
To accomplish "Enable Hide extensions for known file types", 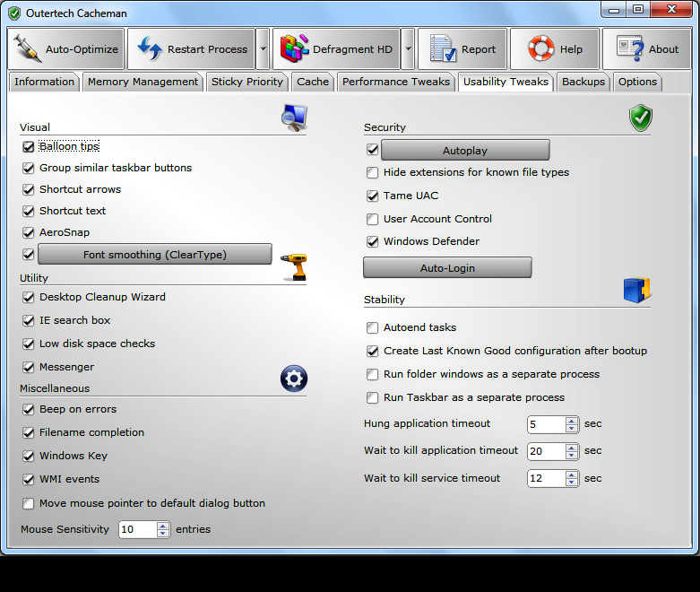I will 372,172.
